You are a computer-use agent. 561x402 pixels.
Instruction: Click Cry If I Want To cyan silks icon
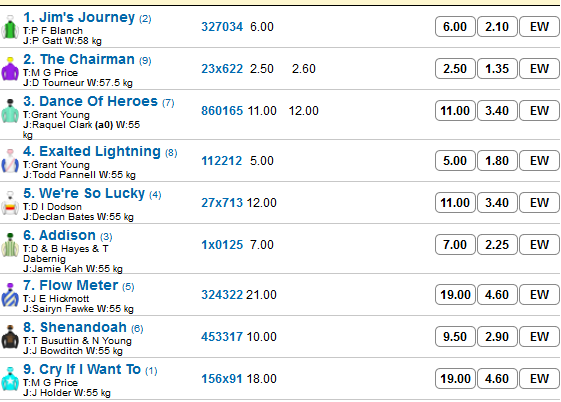pyautogui.click(x=10, y=379)
